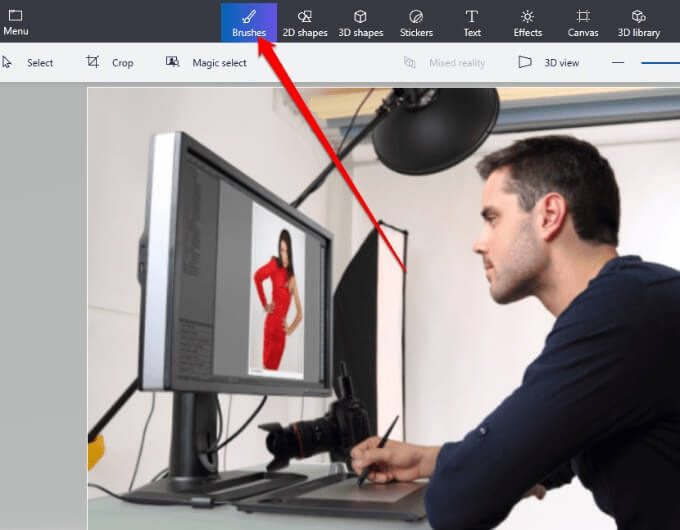Click the photo on the canvas
The height and width of the screenshot is (530, 680).
[x=384, y=309]
